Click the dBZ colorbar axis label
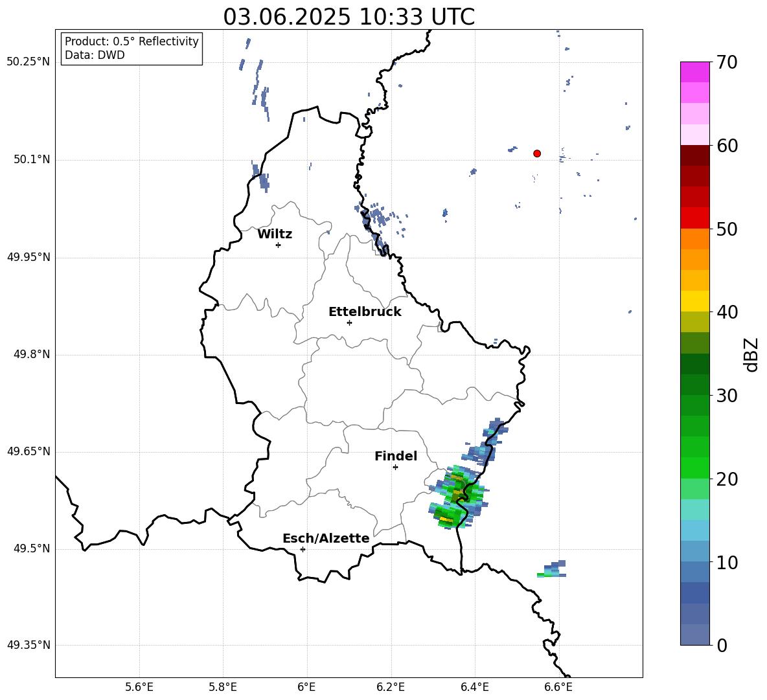The height and width of the screenshot is (700, 767). (x=752, y=354)
